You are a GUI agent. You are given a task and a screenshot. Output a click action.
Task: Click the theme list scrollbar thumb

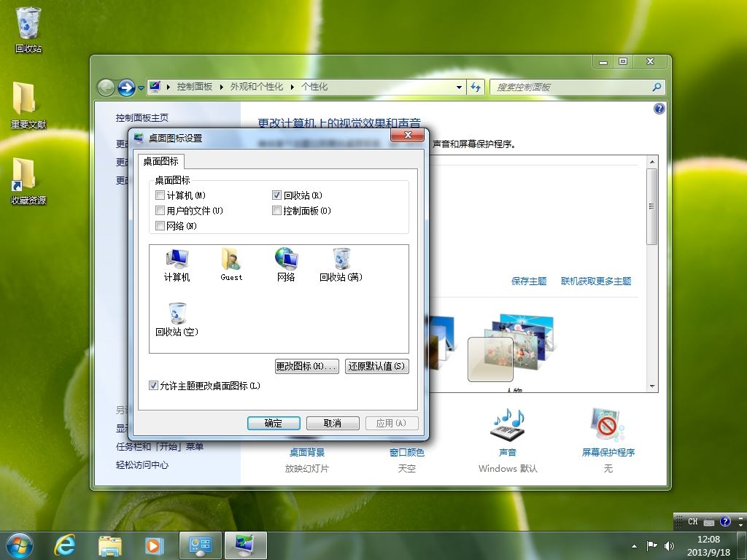point(652,206)
